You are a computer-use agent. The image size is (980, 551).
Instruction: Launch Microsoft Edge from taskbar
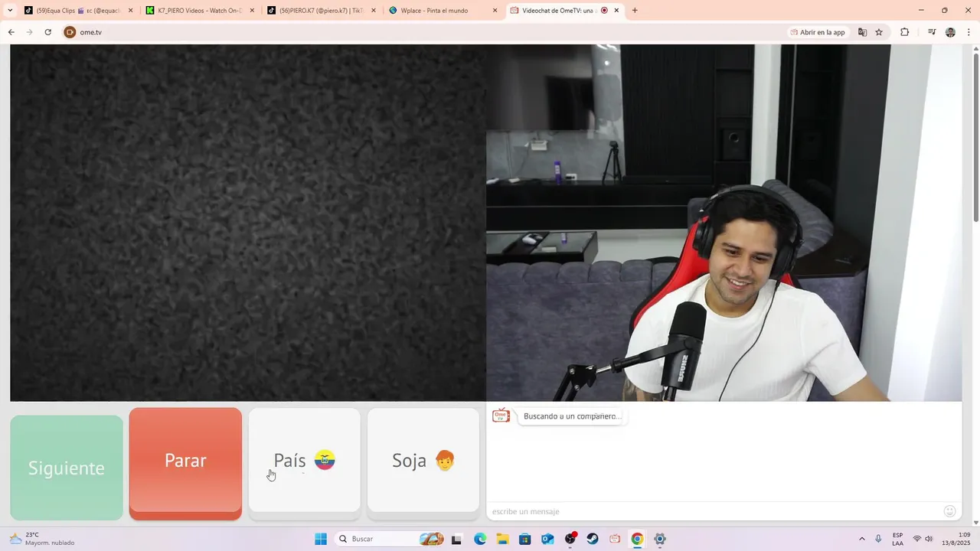tap(480, 539)
